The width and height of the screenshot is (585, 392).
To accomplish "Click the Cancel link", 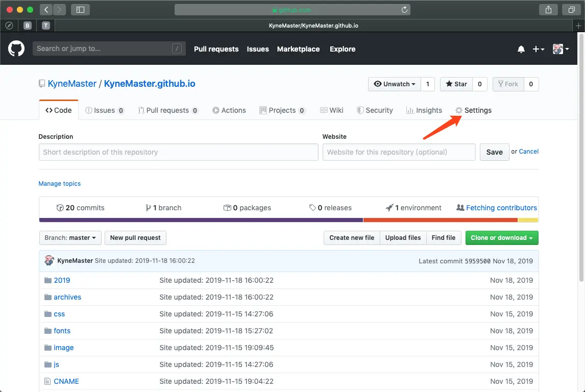I will coord(529,152).
